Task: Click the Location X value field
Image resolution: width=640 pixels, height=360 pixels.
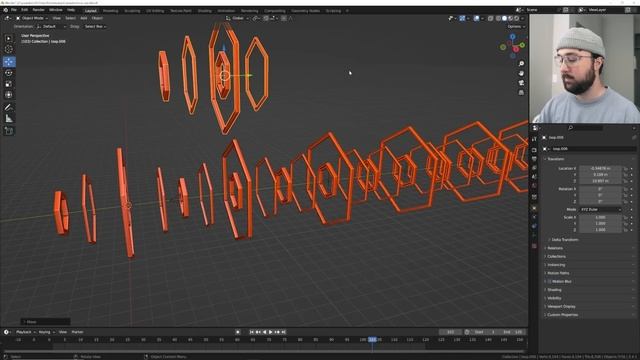Action: click(600, 168)
